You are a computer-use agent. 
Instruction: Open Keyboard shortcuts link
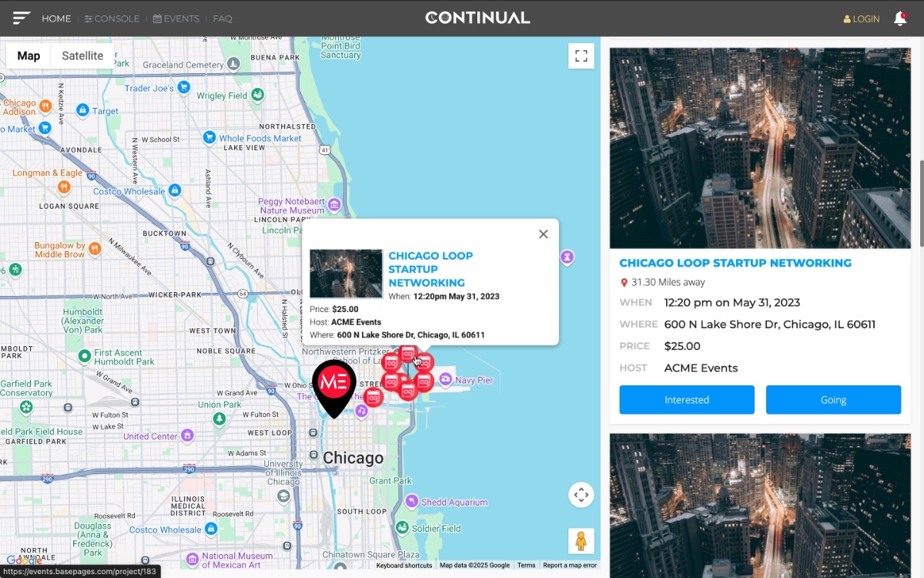pyautogui.click(x=404, y=566)
